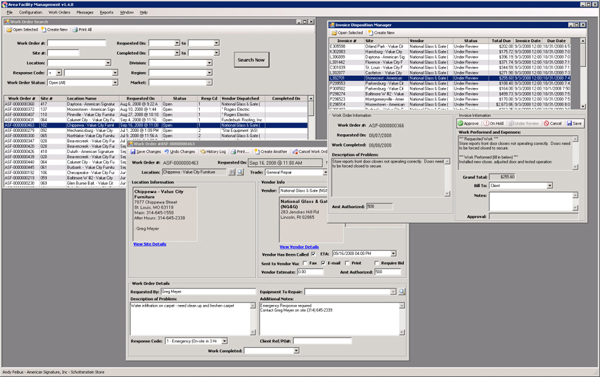Expand the Location dropdown in search form
Viewport: 600px width, 377px height.
click(x=108, y=63)
